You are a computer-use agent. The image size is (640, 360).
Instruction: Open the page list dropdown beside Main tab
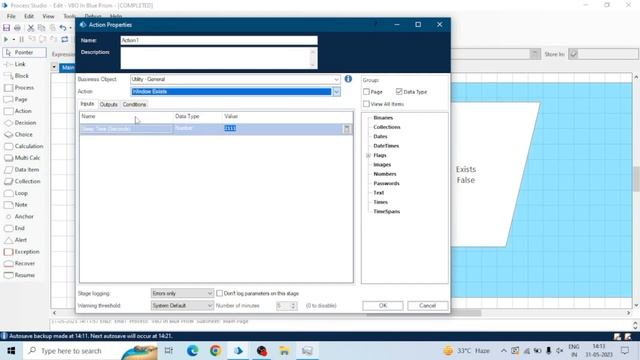54,67
